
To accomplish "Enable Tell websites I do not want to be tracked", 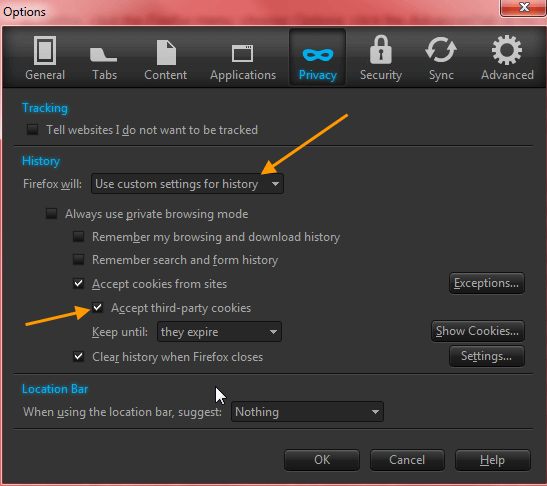I will (32, 129).
